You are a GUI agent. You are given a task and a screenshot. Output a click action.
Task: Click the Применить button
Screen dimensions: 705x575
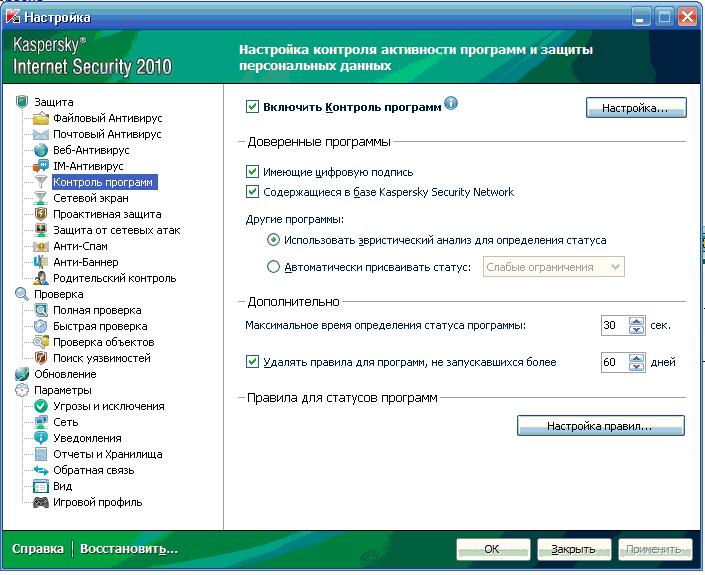tap(655, 549)
